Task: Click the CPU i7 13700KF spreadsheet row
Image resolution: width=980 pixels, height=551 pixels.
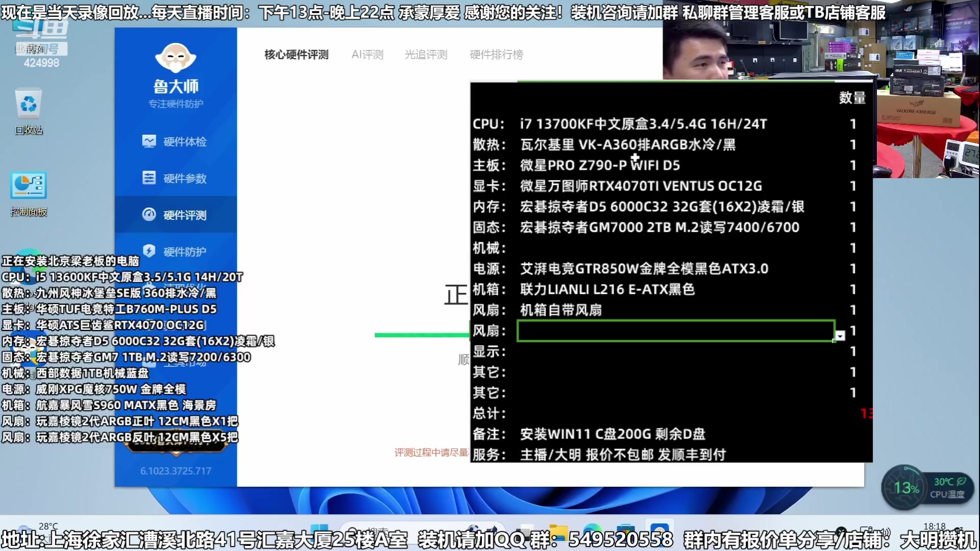Action: (x=643, y=124)
